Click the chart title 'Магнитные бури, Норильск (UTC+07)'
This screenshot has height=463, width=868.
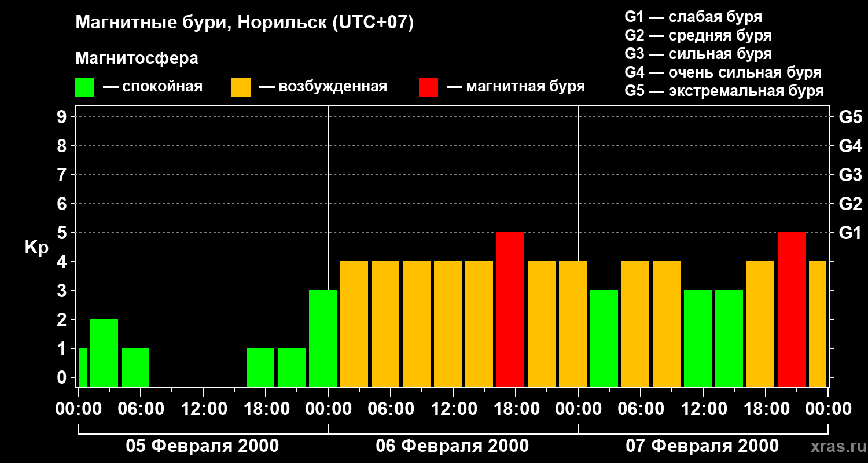point(245,23)
